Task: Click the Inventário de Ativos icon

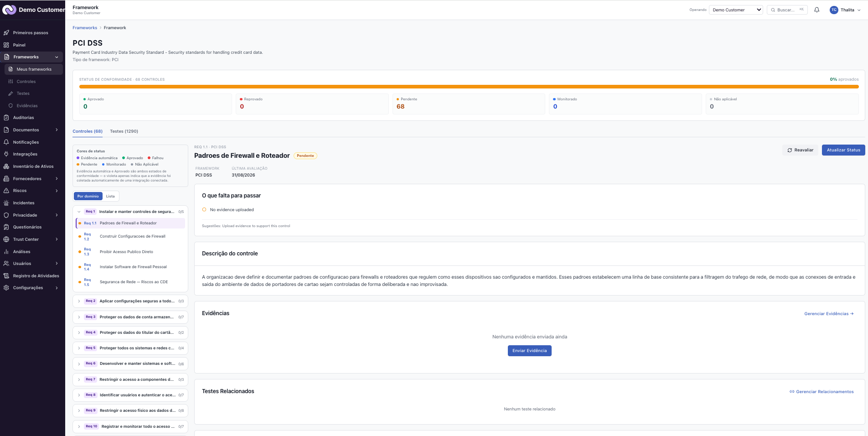Action: pos(6,166)
